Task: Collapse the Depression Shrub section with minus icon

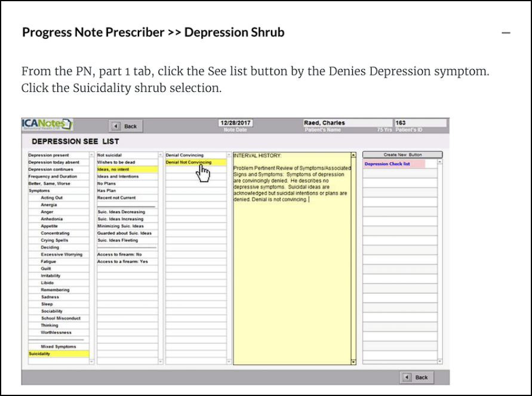Action: click(506, 33)
